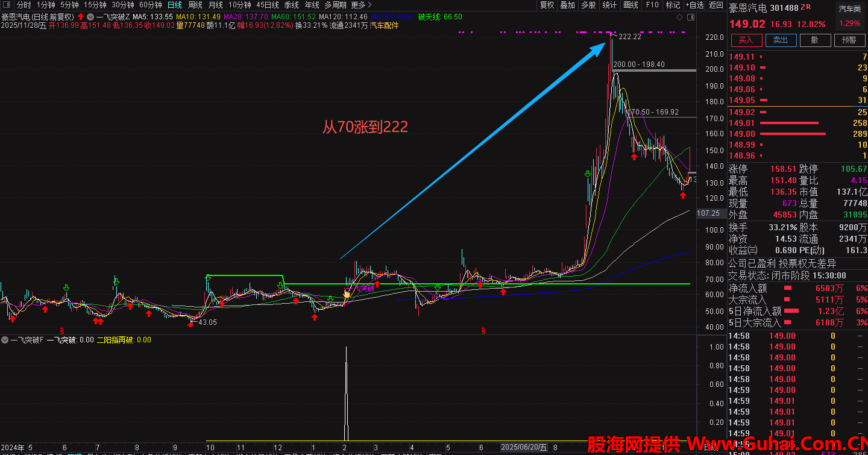Select the 60分钟 period tab
Viewport: 868px width, 455px height.
[x=150, y=5]
